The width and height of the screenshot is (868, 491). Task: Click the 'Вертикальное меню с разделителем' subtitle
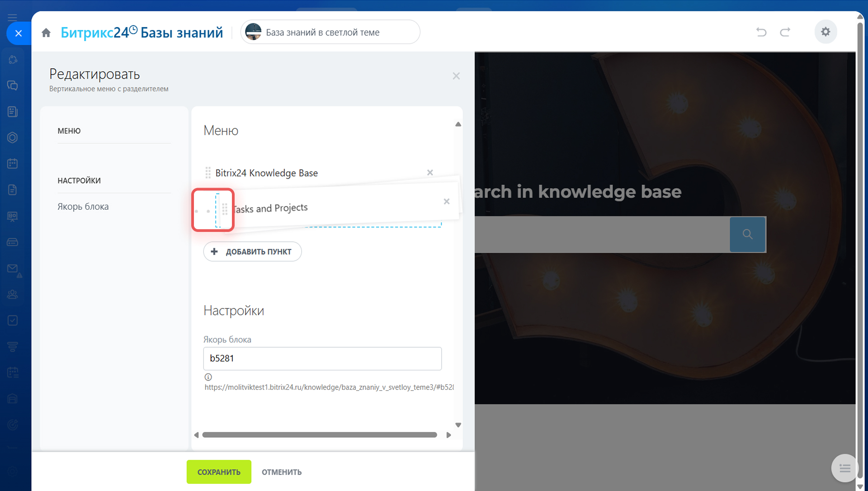pos(109,89)
